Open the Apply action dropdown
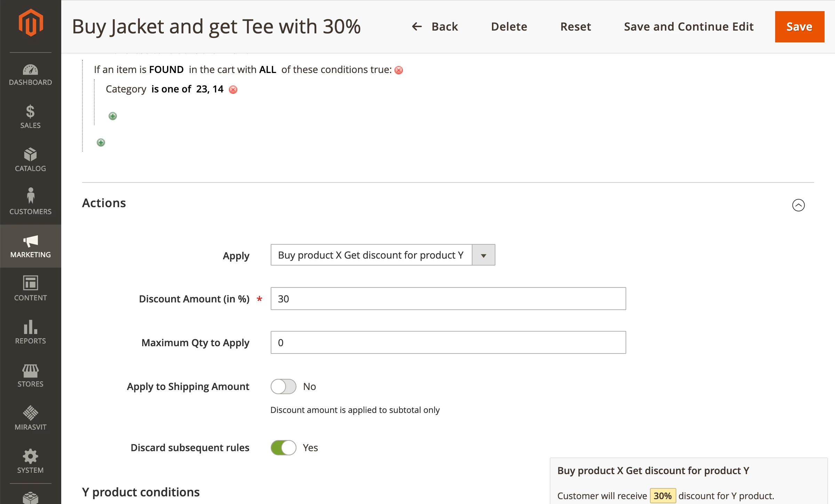Image resolution: width=835 pixels, height=504 pixels. tap(383, 255)
